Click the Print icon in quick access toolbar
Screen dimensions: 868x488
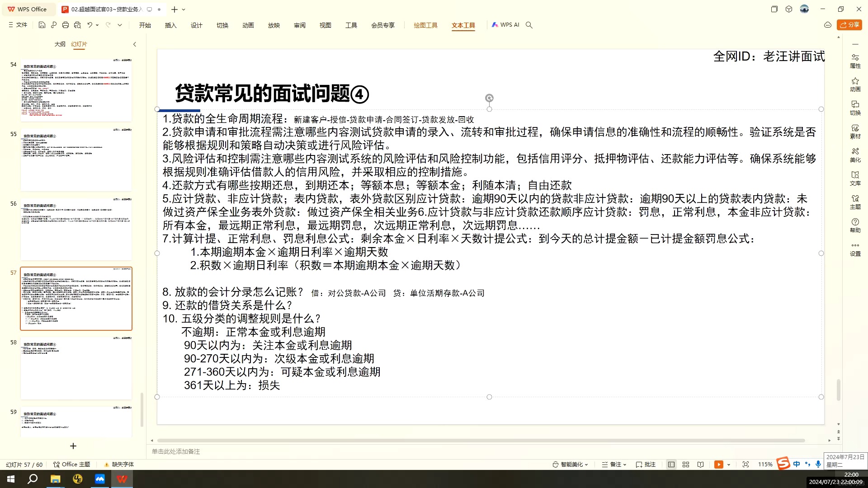coord(66,25)
